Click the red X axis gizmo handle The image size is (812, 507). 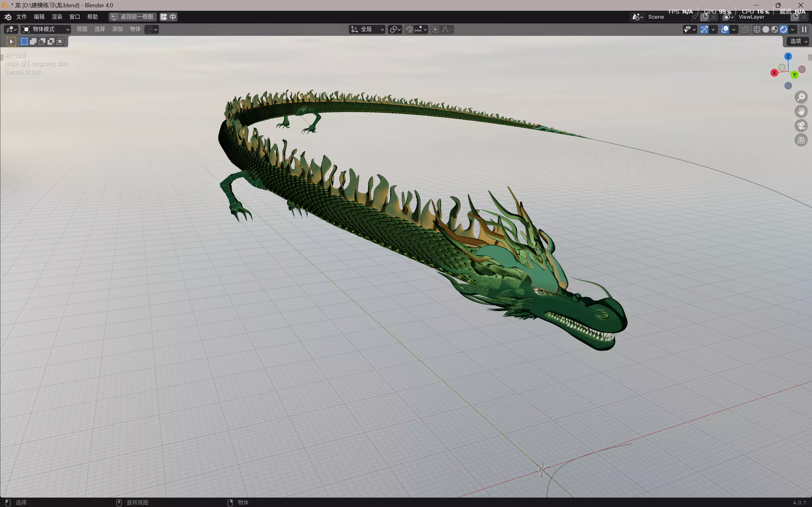pyautogui.click(x=774, y=73)
